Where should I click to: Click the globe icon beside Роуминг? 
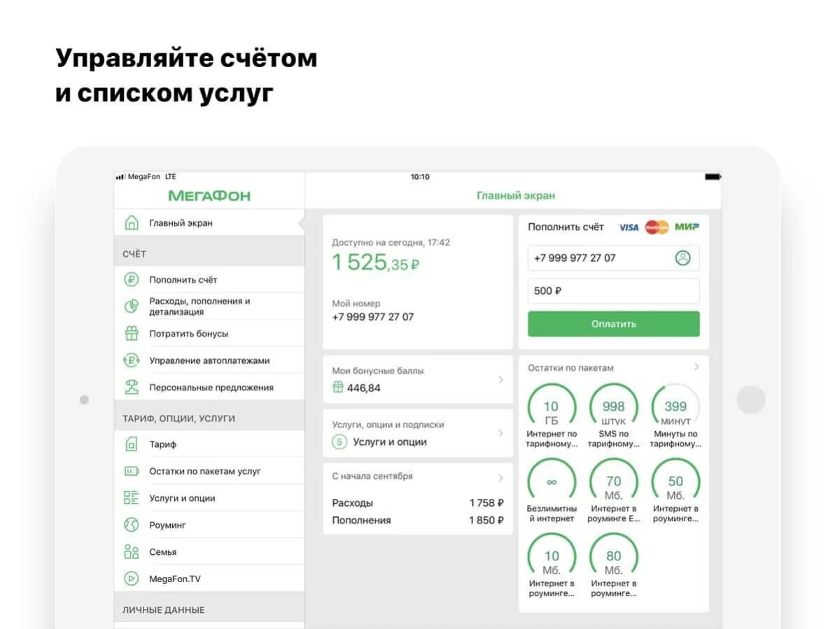click(x=131, y=525)
